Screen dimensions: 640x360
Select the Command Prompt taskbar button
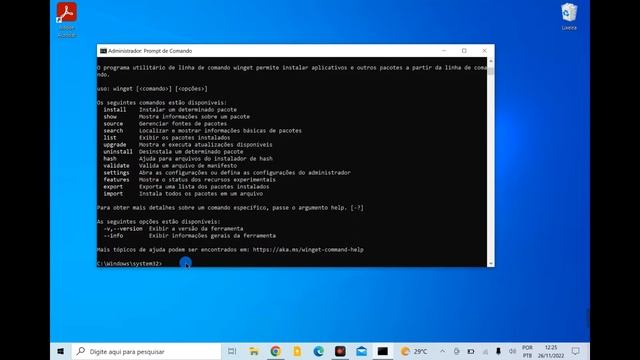pyautogui.click(x=383, y=351)
